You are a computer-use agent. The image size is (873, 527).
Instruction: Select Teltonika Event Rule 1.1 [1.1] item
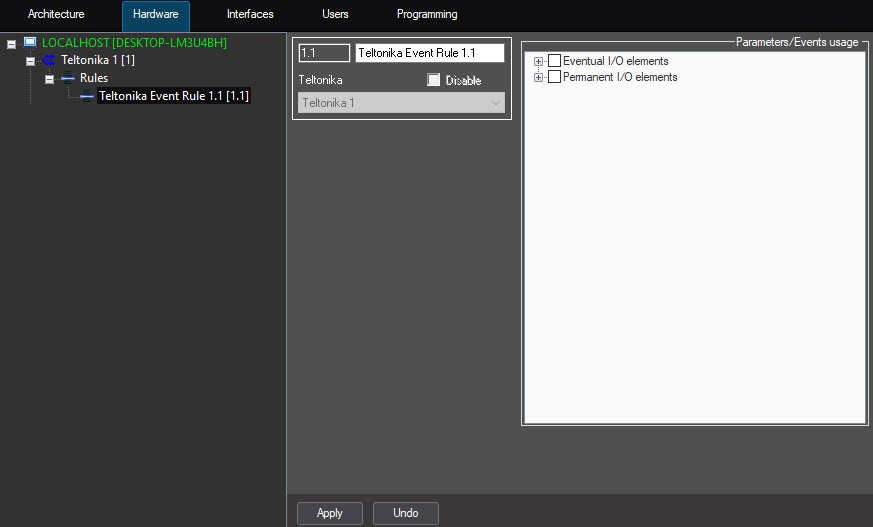coord(174,96)
